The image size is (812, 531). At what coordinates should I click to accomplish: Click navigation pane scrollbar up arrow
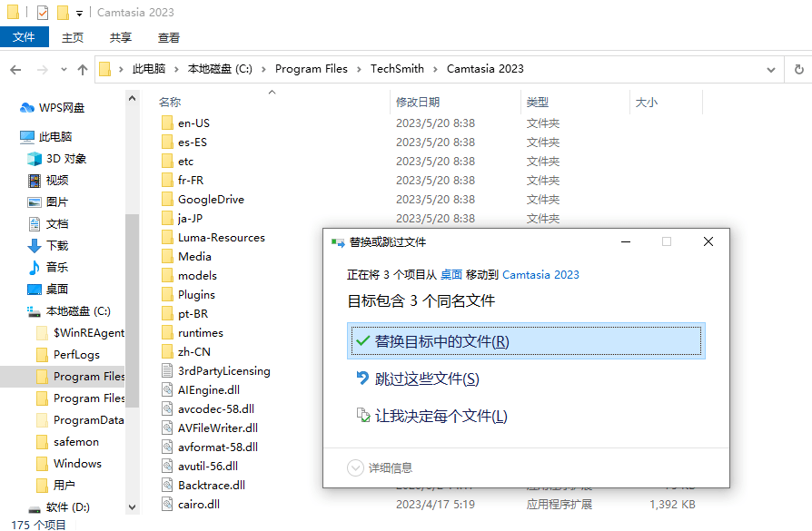pos(132,98)
